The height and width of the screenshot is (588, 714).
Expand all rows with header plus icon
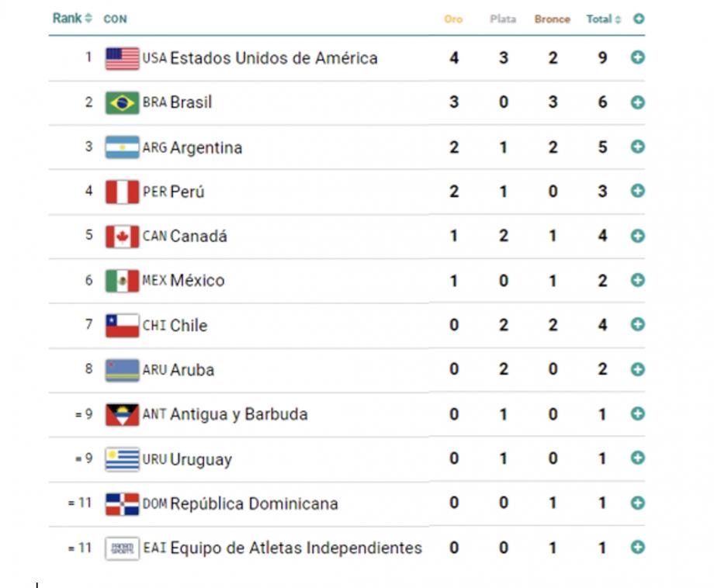point(638,19)
